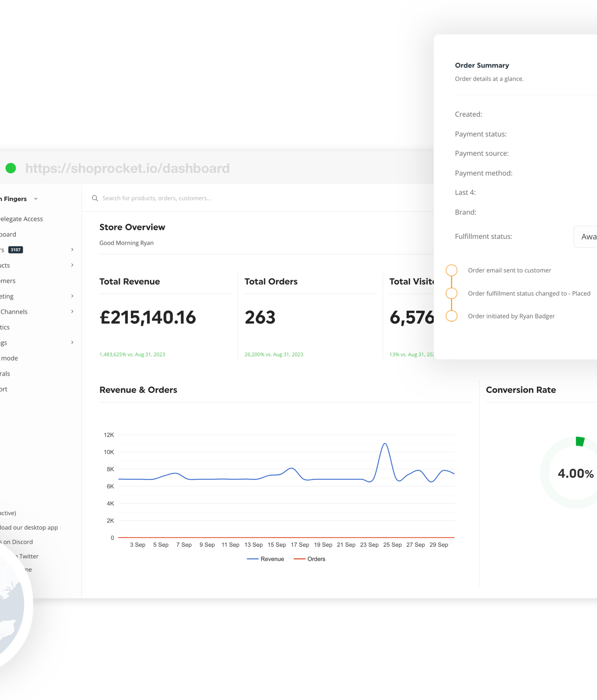Click the 4.00% conversion rate donut
Screen dimensions: 597x700
click(576, 473)
